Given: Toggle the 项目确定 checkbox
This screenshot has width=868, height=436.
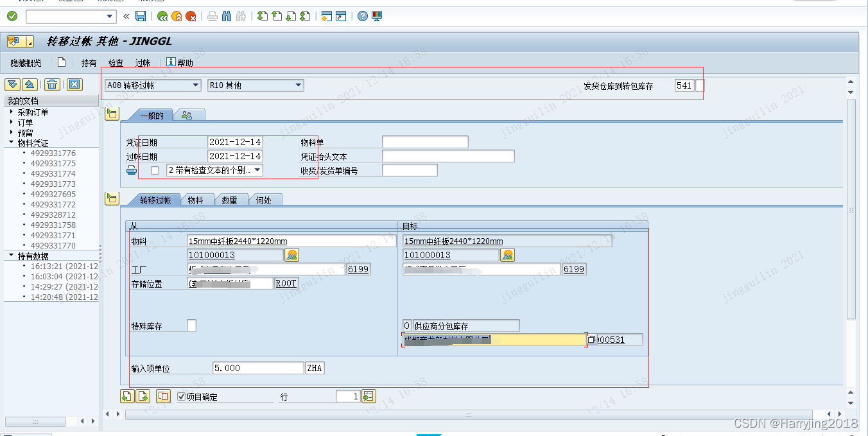Looking at the screenshot, I should coord(182,396).
